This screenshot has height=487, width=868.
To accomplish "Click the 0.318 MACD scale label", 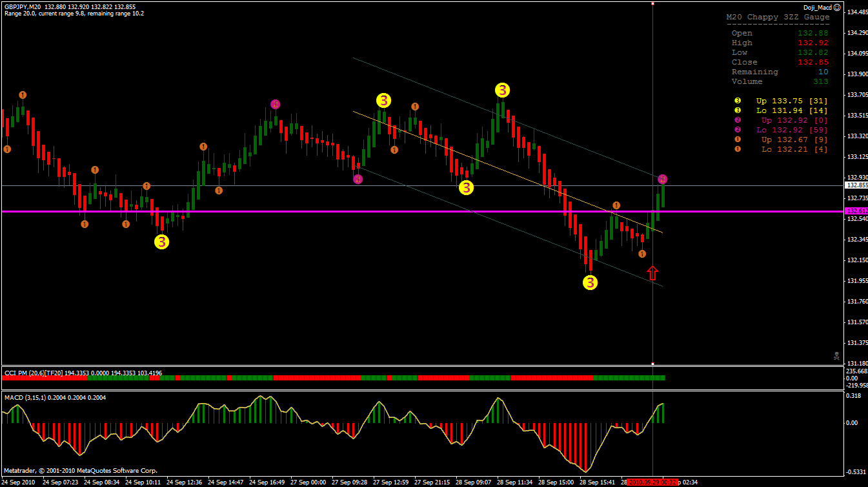I will click(855, 397).
